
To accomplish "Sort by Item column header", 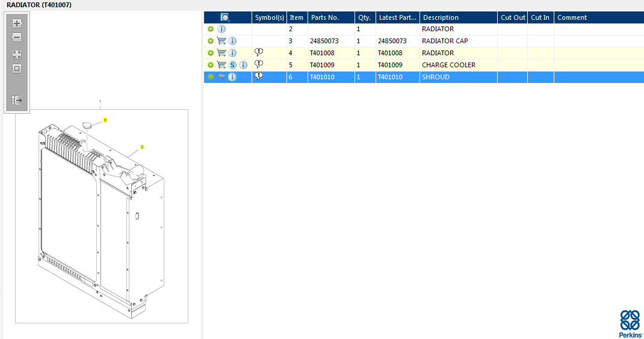I will (x=297, y=17).
